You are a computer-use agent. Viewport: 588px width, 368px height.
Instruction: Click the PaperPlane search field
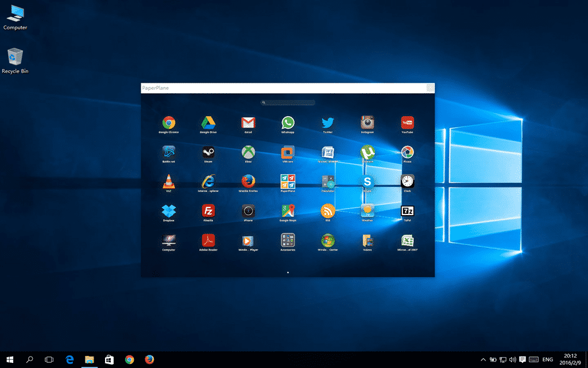coord(288,103)
